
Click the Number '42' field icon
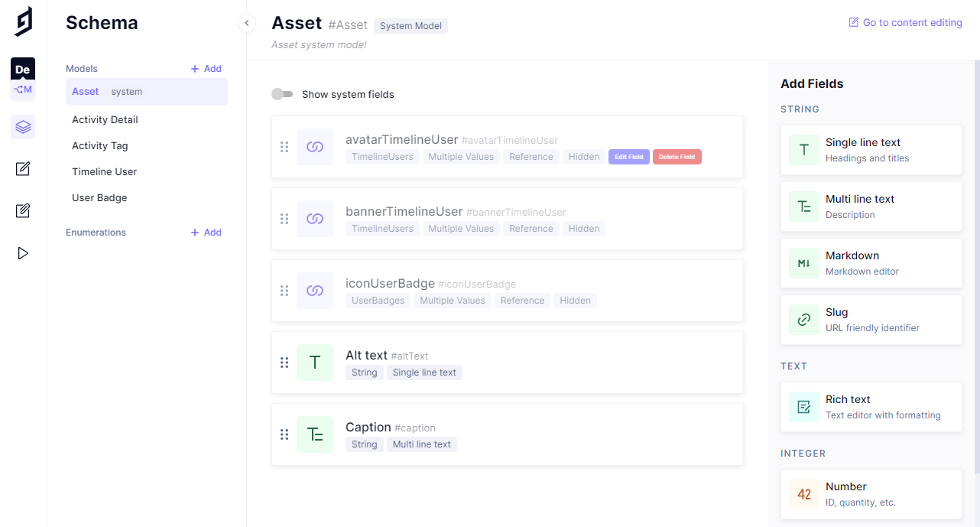(x=803, y=494)
